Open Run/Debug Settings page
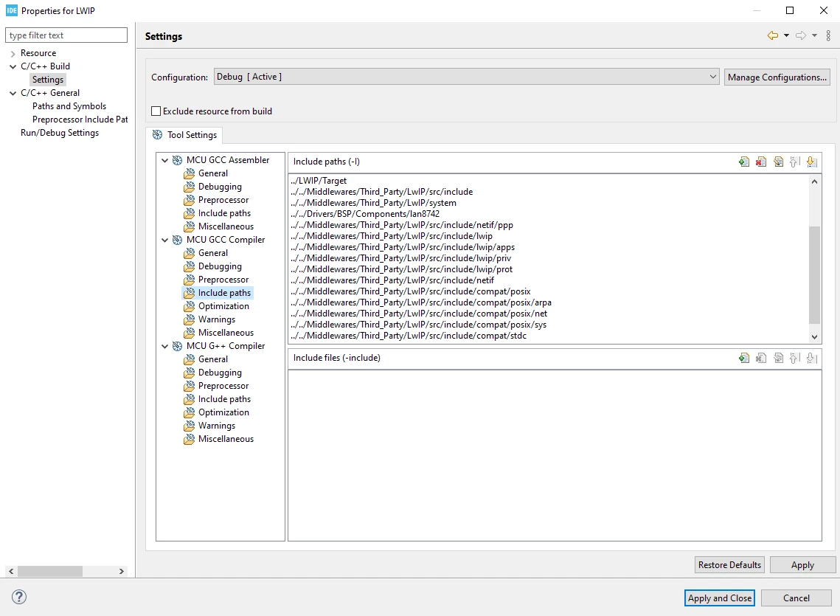Screen dimensions: 840x616 (x=60, y=132)
